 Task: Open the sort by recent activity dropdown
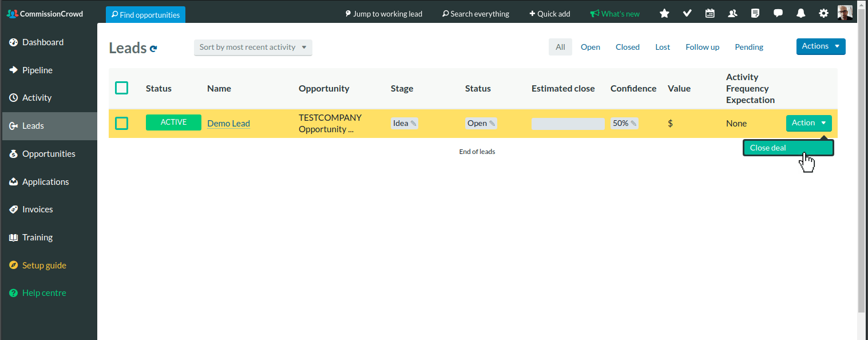pyautogui.click(x=253, y=48)
